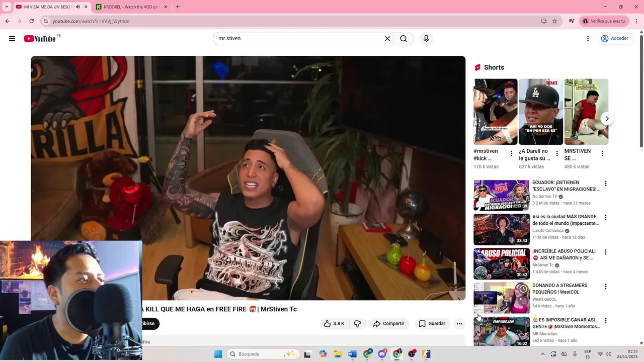Install app icon in the address bar
Screen dimensions: 644x362
coord(544,21)
